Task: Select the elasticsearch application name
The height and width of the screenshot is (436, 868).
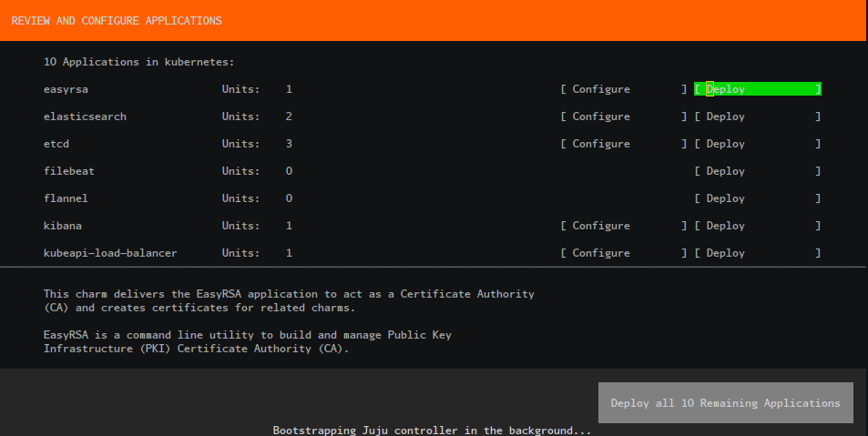Action: click(85, 117)
